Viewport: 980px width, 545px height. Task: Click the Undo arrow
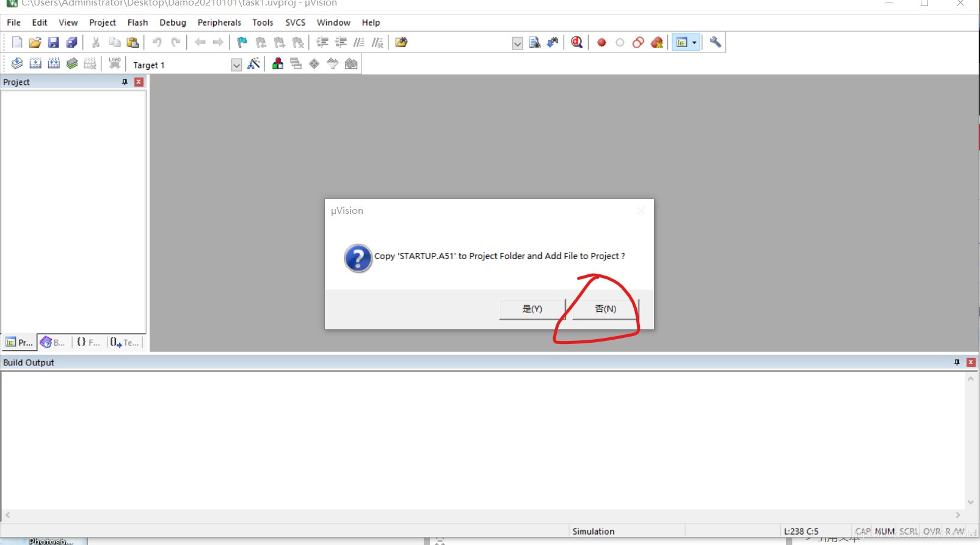click(157, 42)
